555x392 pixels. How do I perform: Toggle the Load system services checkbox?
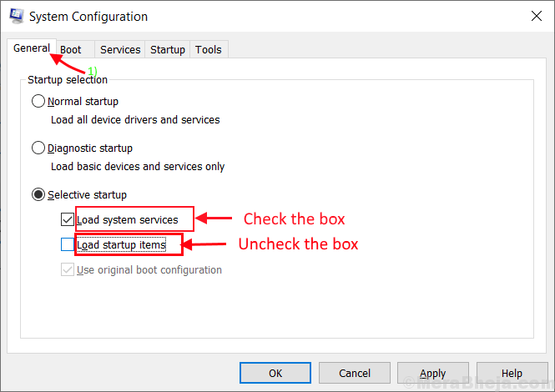coord(68,219)
